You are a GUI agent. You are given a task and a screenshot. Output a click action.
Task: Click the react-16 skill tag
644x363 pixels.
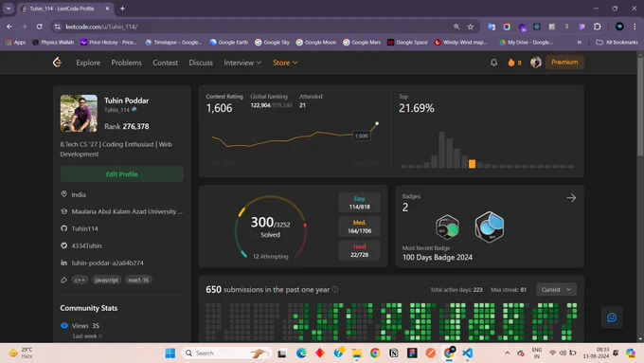(138, 280)
